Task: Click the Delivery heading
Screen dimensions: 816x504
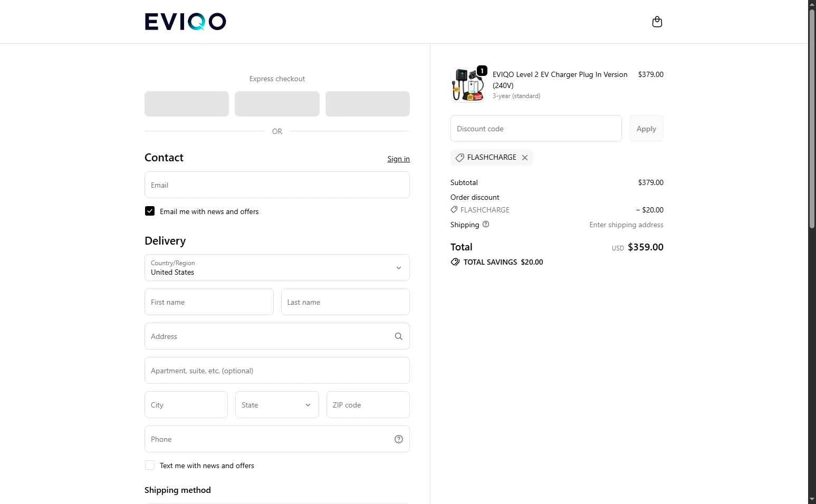Action: (165, 241)
